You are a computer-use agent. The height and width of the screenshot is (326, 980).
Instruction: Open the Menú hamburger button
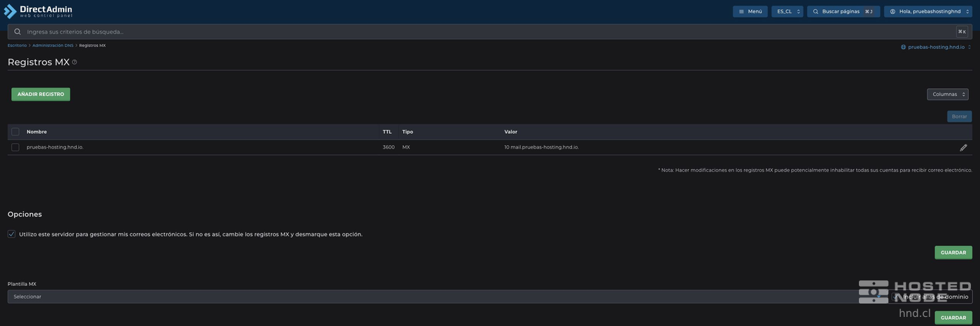[x=750, y=11]
